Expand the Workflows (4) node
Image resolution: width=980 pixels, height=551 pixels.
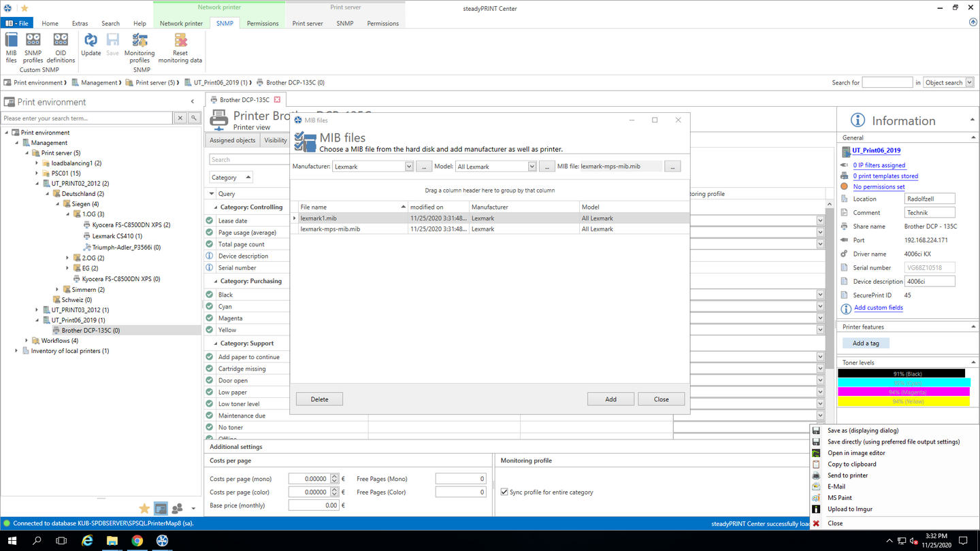(x=27, y=340)
